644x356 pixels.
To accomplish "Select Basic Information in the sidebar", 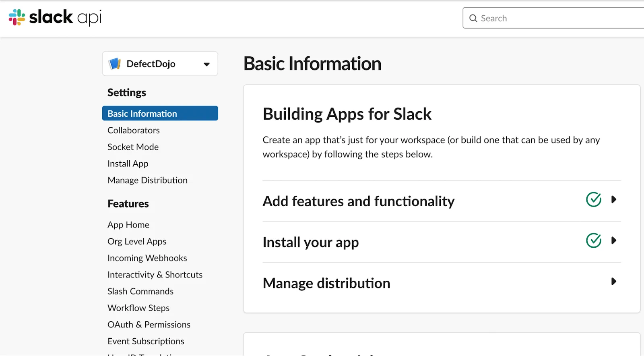I will click(x=142, y=114).
